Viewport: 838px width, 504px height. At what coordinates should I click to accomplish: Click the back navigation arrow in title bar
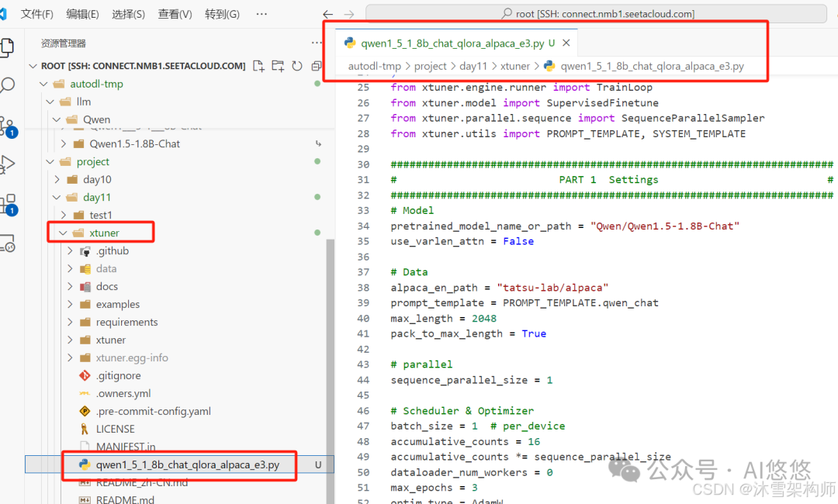coord(327,14)
